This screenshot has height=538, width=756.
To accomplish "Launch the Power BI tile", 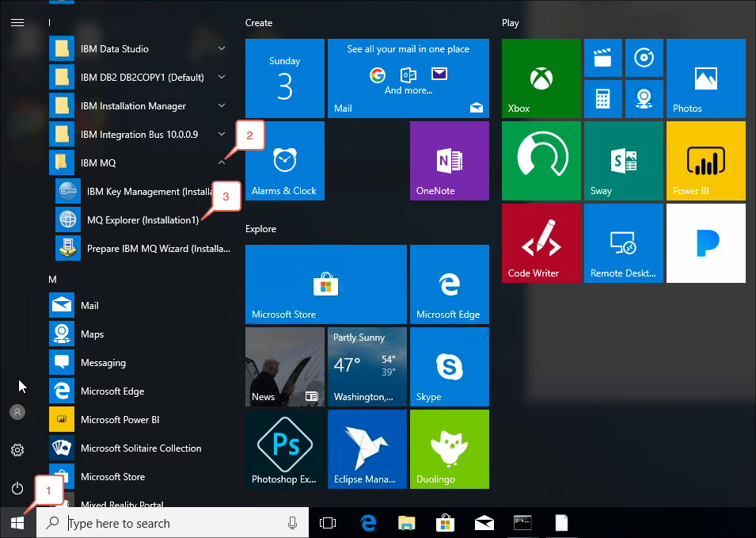I will 706,161.
